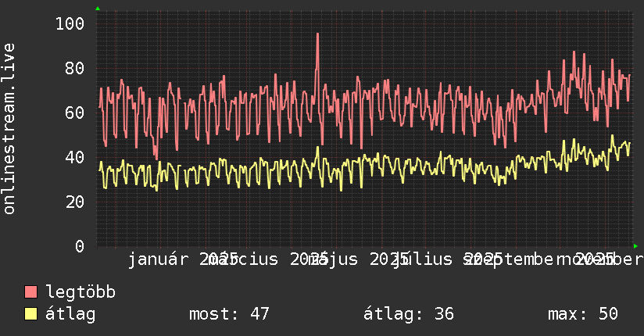Click the legtöbb legend label

(80, 292)
